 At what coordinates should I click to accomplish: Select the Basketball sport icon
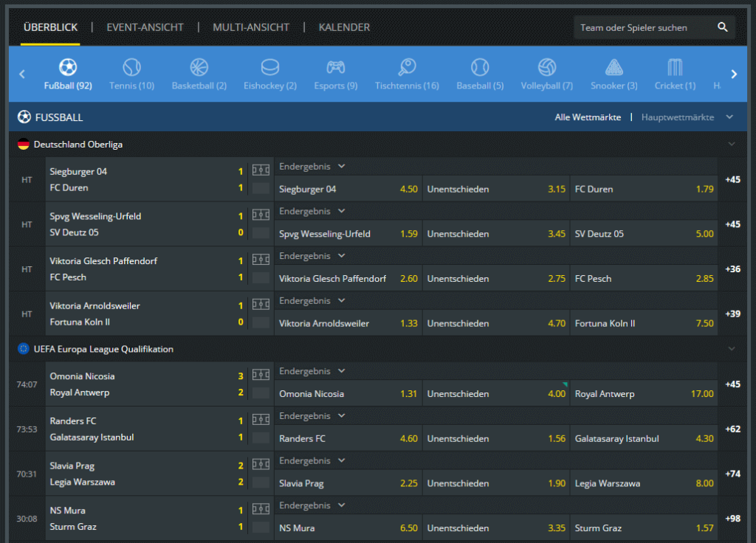199,67
